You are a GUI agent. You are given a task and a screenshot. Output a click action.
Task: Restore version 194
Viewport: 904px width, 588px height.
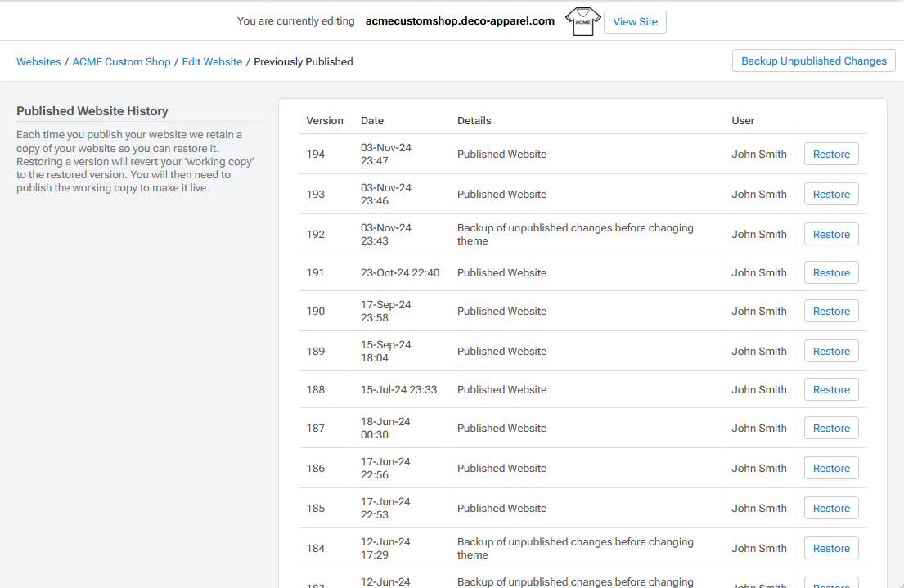(831, 155)
